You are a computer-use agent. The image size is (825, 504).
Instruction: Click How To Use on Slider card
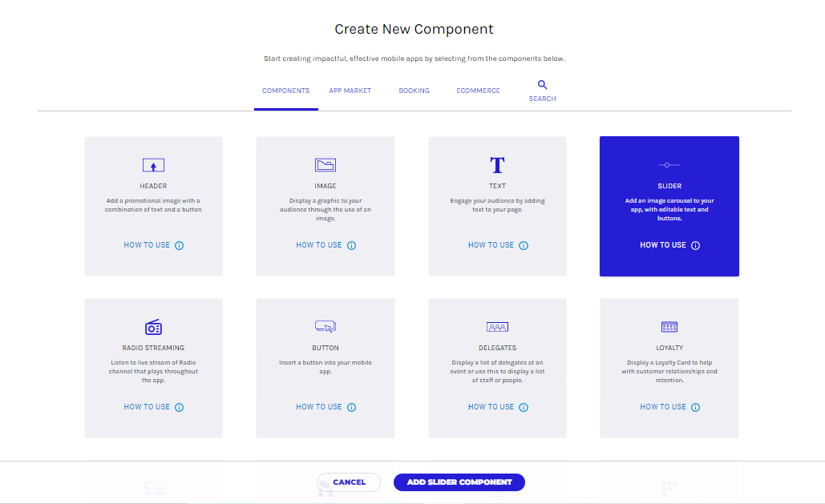pos(663,245)
